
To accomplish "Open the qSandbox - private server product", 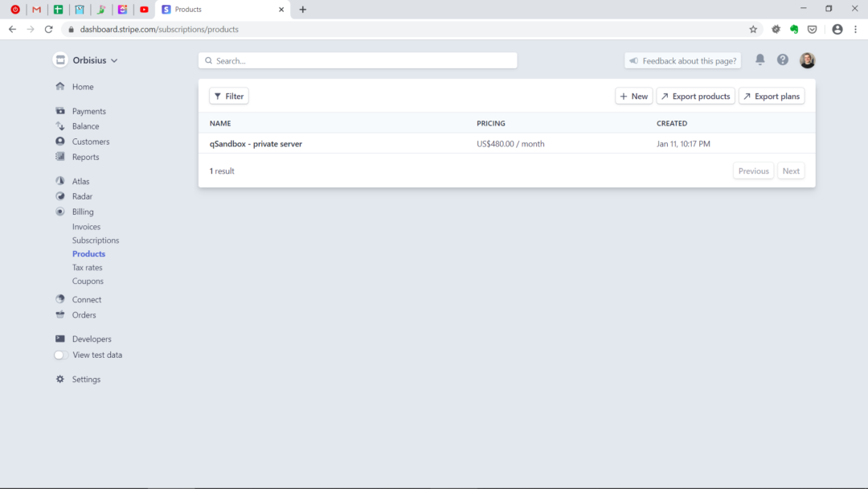I will pyautogui.click(x=254, y=143).
